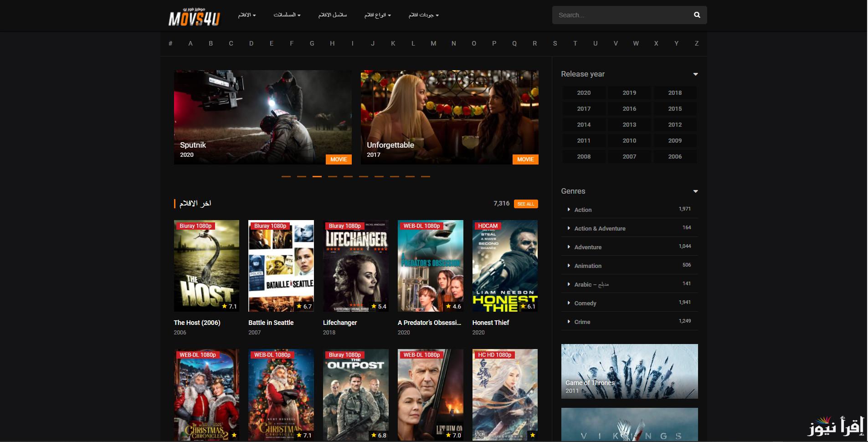The image size is (868, 442).
Task: Click Battle in Seattle title link
Action: pyautogui.click(x=271, y=323)
